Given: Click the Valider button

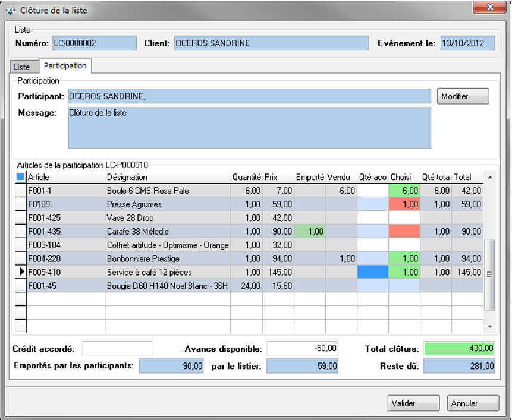Looking at the screenshot, I should point(413,403).
